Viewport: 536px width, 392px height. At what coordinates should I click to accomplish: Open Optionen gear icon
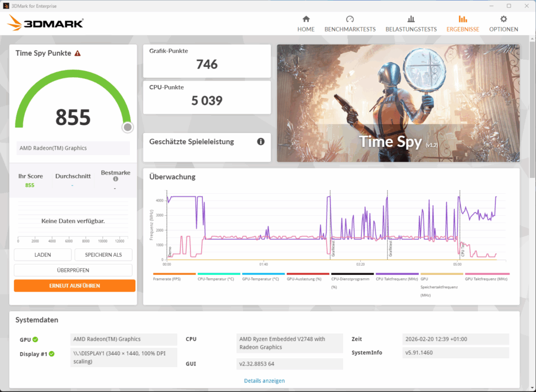[x=503, y=19]
